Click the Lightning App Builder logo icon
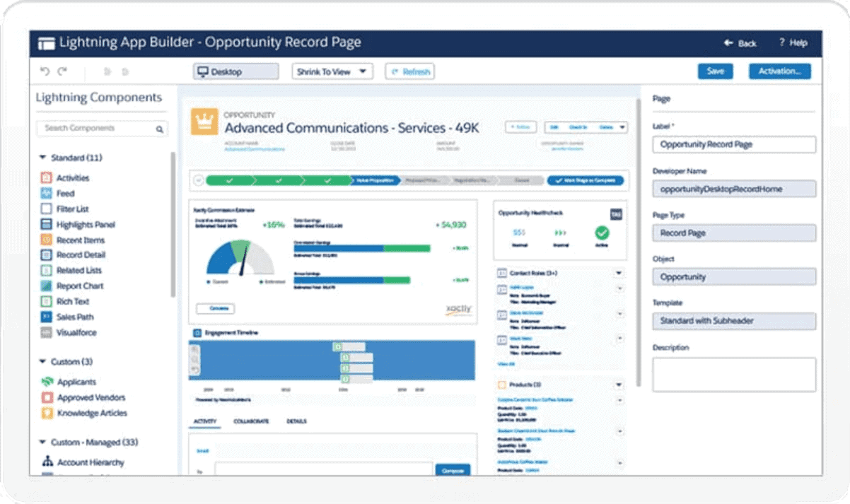 click(x=46, y=42)
